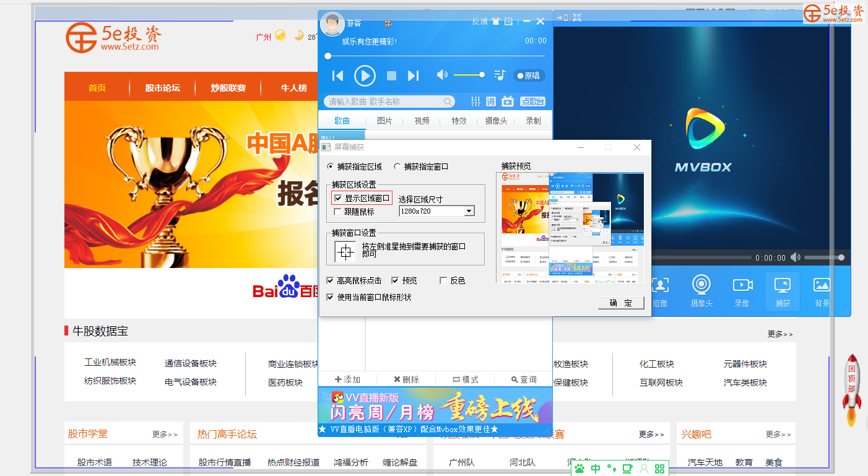The height and width of the screenshot is (476, 868).
Task: Adjust the video panel volume slider
Action: pyautogui.click(x=824, y=257)
